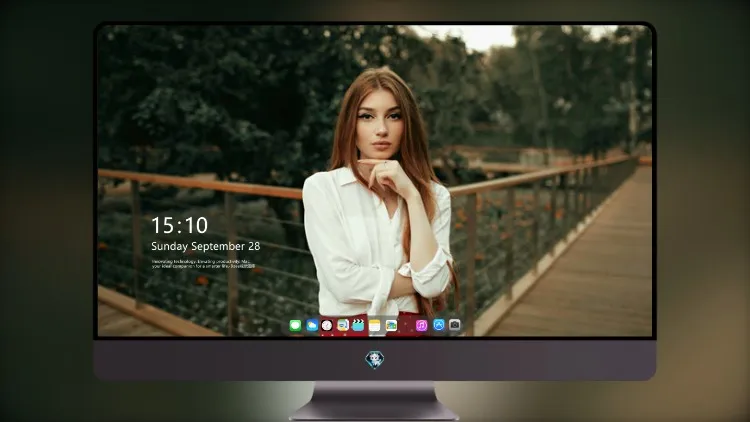Open the Camera app in dock
750x422 pixels.
point(455,325)
